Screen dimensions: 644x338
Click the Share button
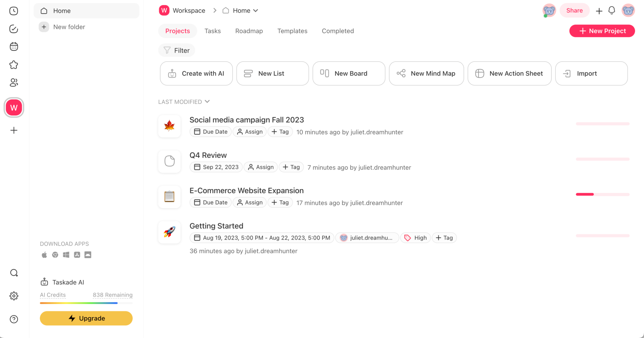click(x=574, y=10)
